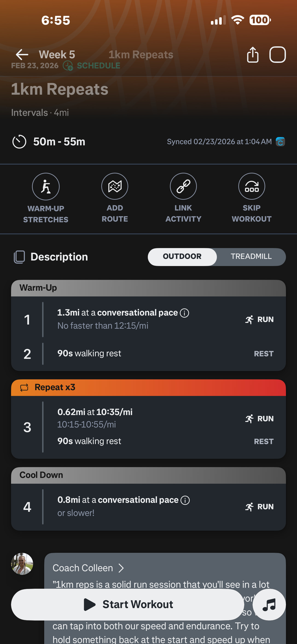Open the Repeat x3 interval block
The width and height of the screenshot is (297, 644).
pos(148,387)
